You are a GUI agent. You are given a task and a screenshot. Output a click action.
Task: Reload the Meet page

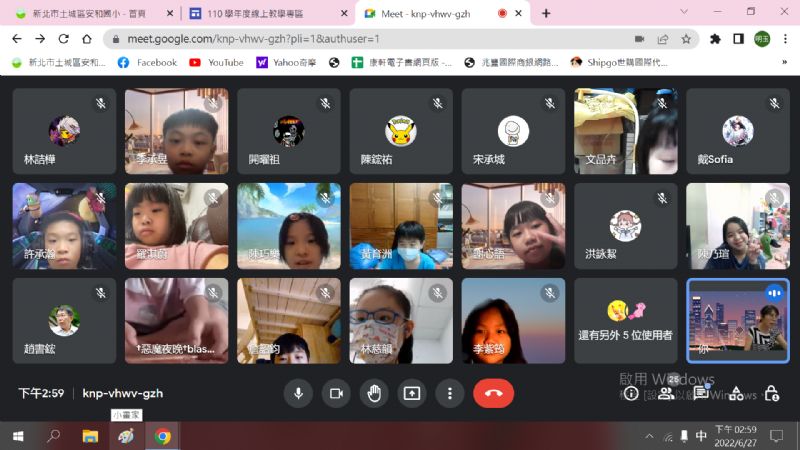[x=63, y=39]
